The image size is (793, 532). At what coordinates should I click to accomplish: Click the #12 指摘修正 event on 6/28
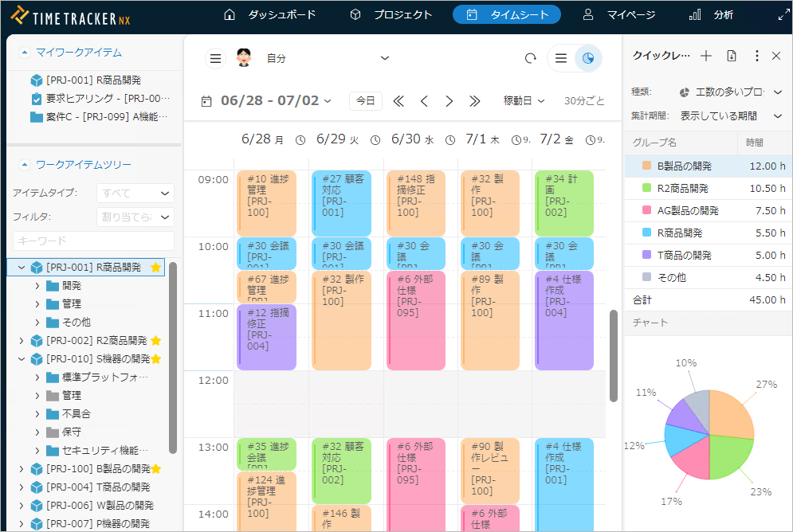266,337
